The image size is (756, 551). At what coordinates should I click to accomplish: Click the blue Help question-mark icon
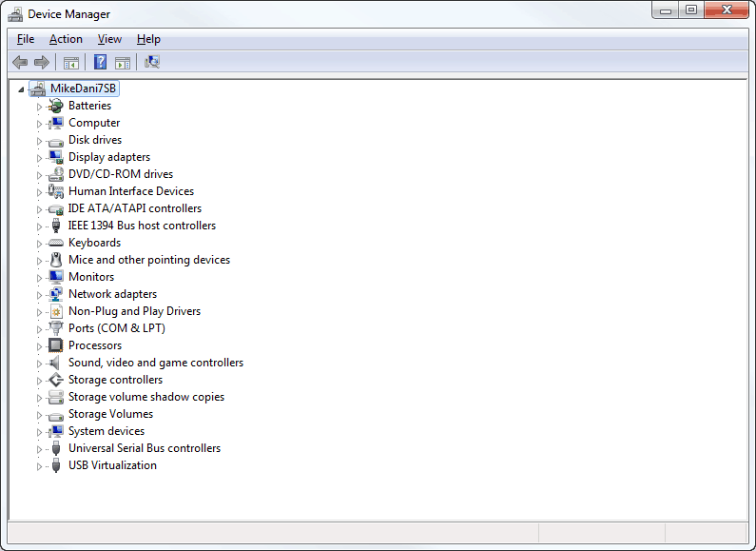click(x=100, y=62)
